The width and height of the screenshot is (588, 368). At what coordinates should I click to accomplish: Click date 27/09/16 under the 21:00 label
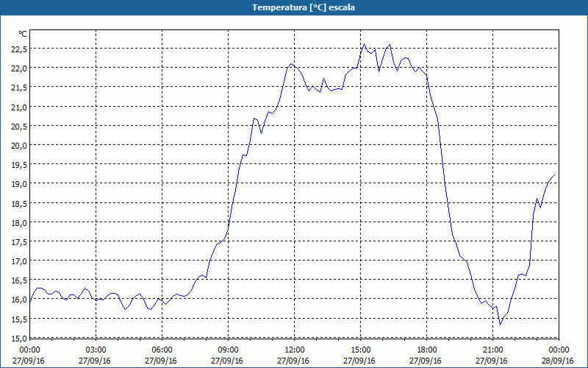(492, 361)
